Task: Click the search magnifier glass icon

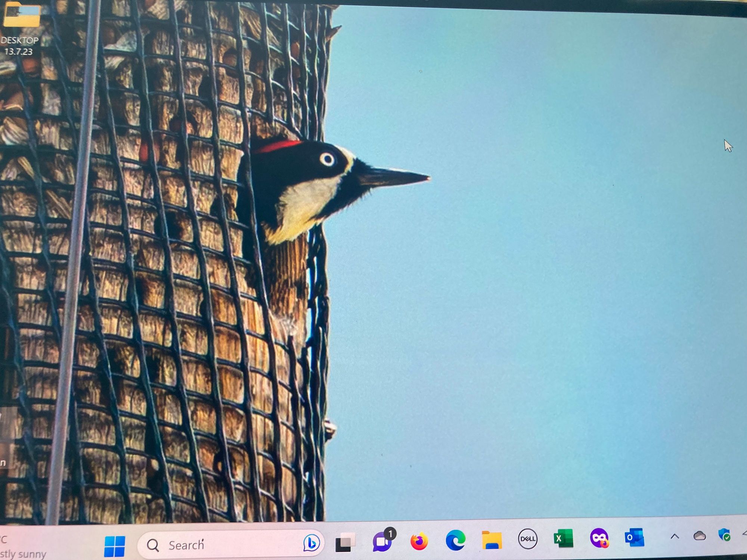Action: coord(153,545)
